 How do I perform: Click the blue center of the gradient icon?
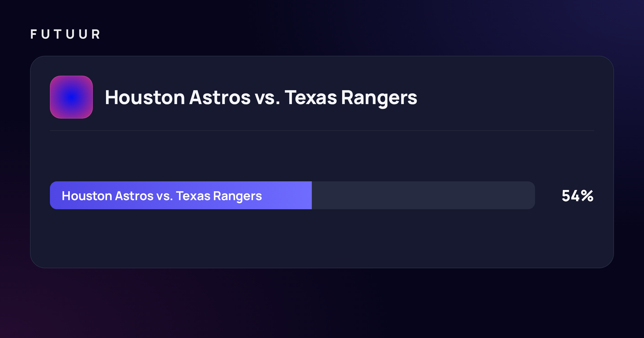(71, 97)
